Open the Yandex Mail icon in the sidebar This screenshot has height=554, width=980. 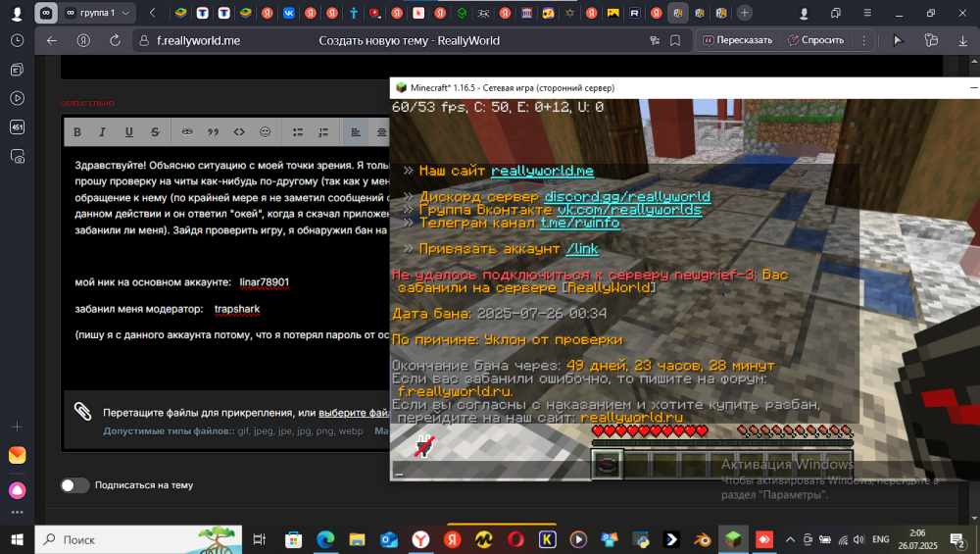[x=17, y=455]
